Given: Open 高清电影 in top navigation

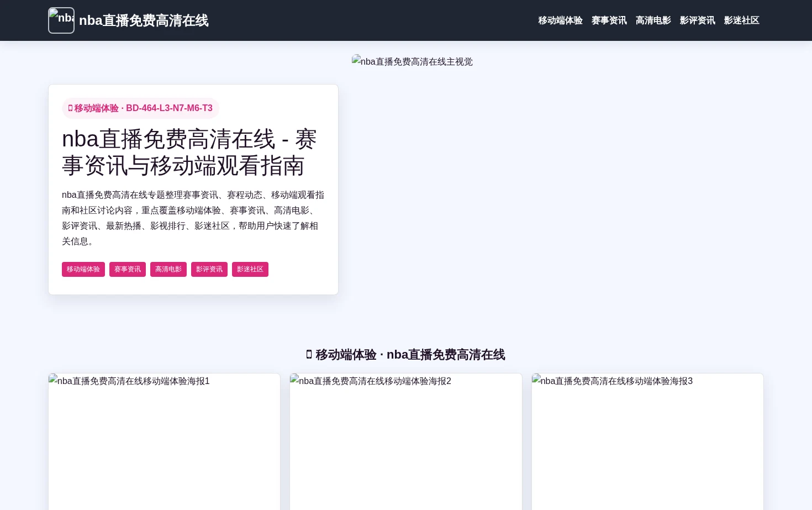Looking at the screenshot, I should pos(653,20).
